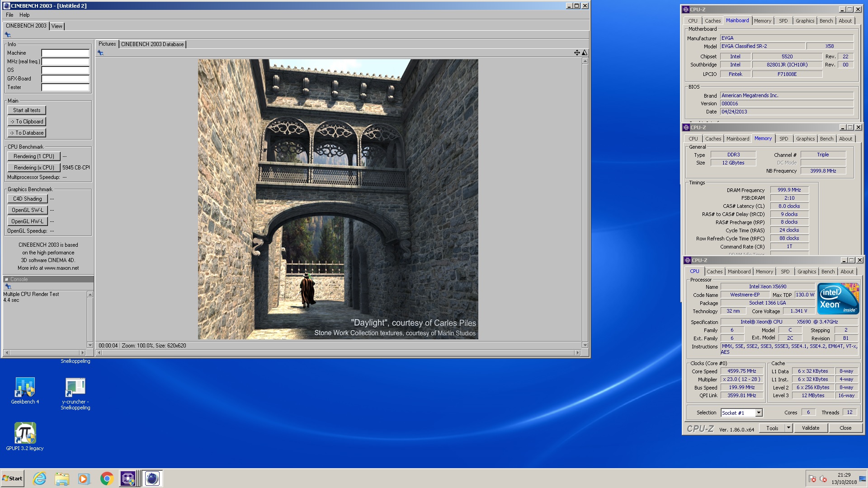
Task: Click the pin icon in Console panel
Action: click(x=8, y=286)
